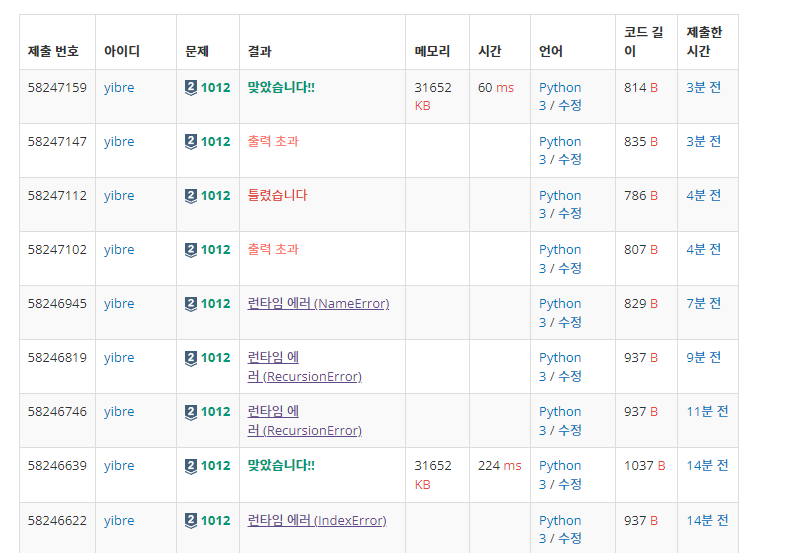
Task: Open problem 1012 link in row 58247147
Action: (216, 142)
